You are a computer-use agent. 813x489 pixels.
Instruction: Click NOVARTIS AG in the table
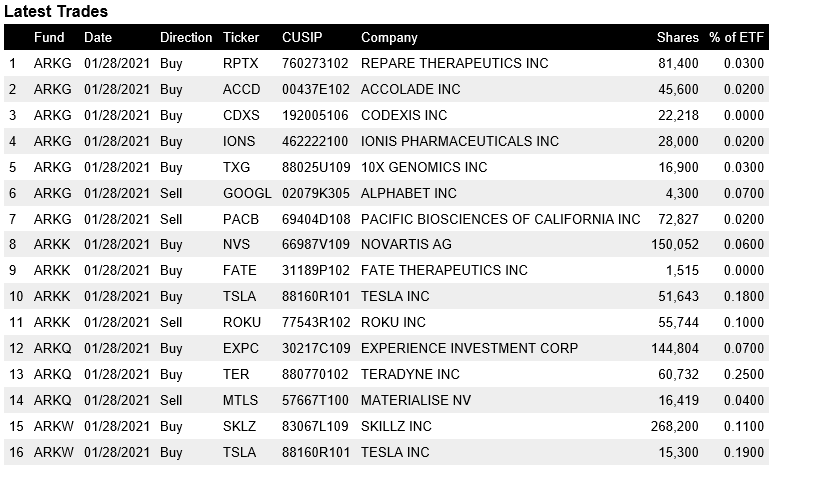pos(406,244)
